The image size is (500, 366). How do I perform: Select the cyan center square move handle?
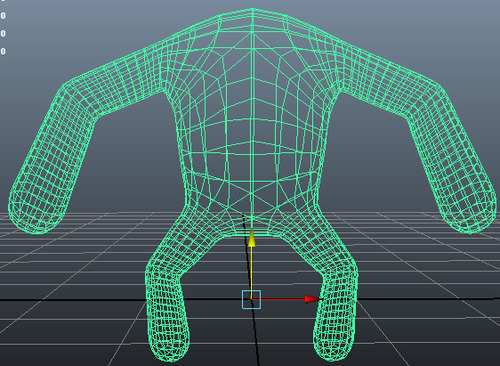click(251, 299)
